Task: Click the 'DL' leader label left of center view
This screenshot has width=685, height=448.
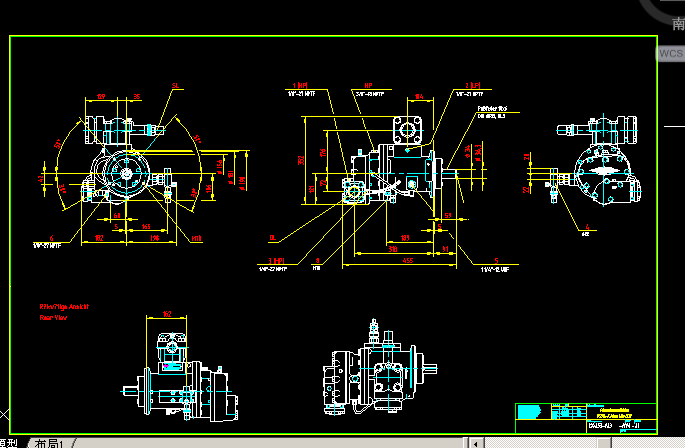Action: coord(271,238)
